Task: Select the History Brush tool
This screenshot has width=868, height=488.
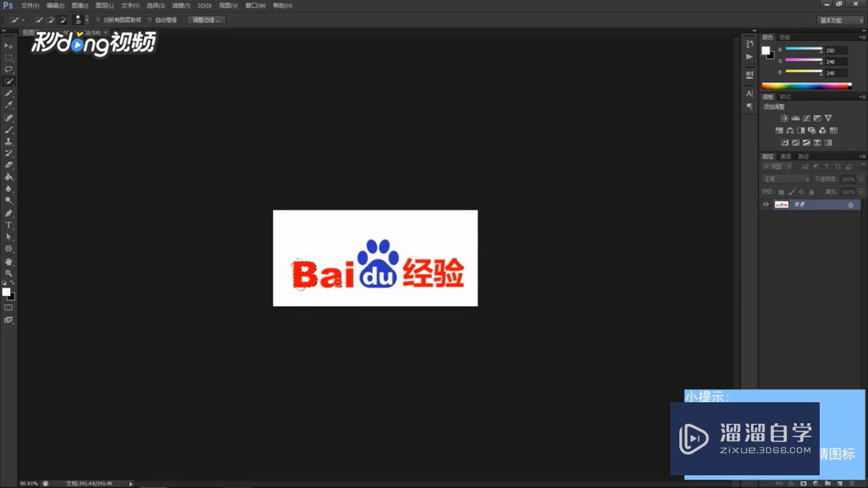Action: tap(9, 153)
